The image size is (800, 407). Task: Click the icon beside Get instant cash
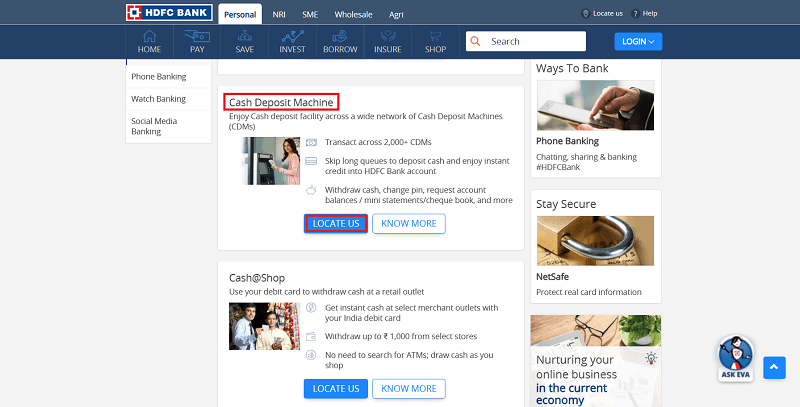pyautogui.click(x=311, y=308)
